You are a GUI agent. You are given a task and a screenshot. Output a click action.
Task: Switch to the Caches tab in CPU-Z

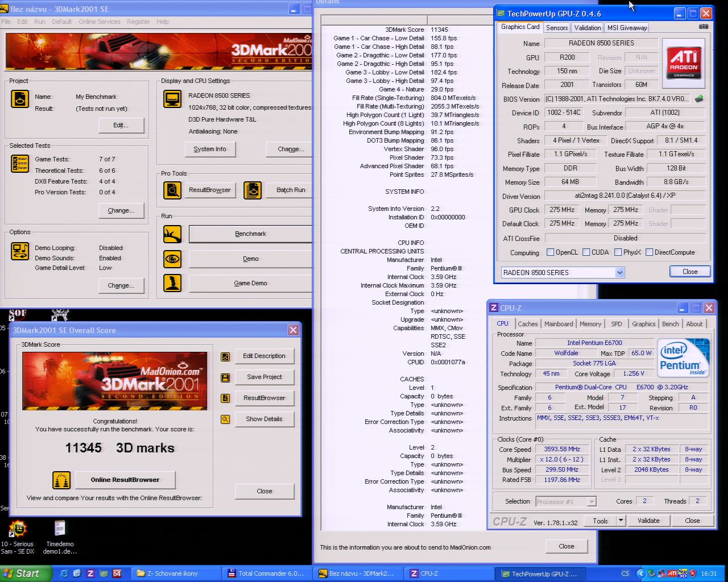(527, 324)
